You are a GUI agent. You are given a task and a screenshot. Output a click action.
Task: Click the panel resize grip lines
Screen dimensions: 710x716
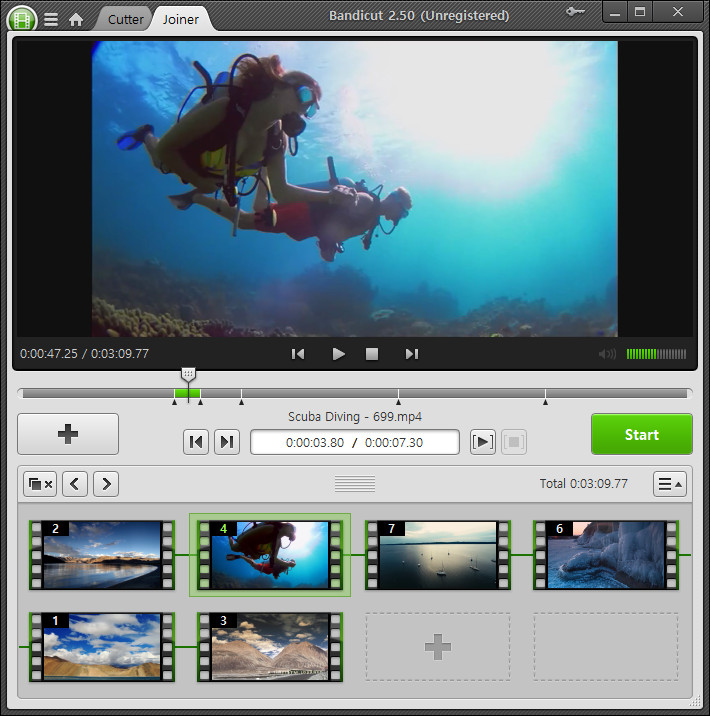355,484
